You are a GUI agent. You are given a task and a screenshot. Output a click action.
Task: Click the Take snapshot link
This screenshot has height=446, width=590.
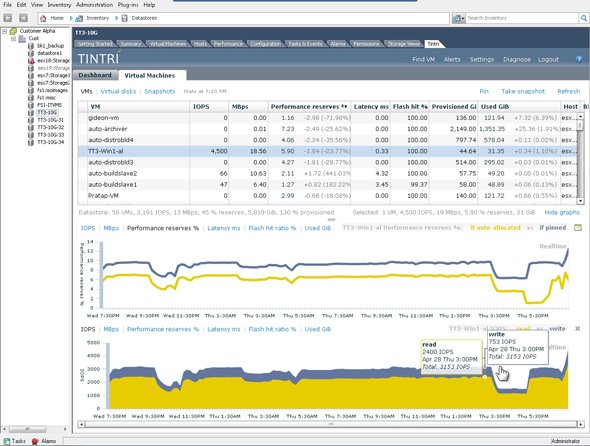[523, 91]
